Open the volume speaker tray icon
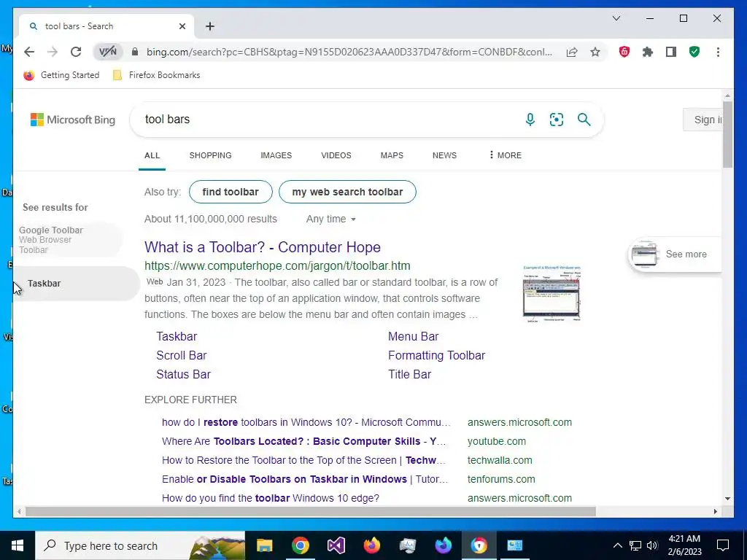The height and width of the screenshot is (560, 747). point(653,545)
